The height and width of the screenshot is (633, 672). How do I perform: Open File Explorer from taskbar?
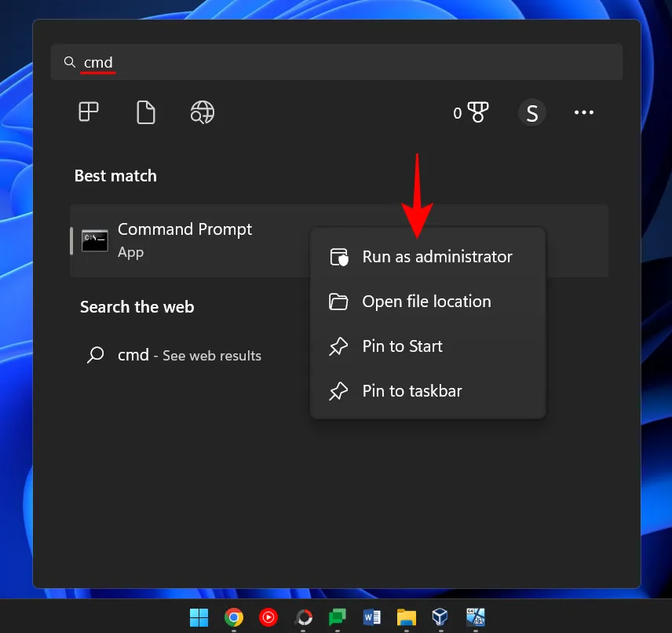click(406, 617)
